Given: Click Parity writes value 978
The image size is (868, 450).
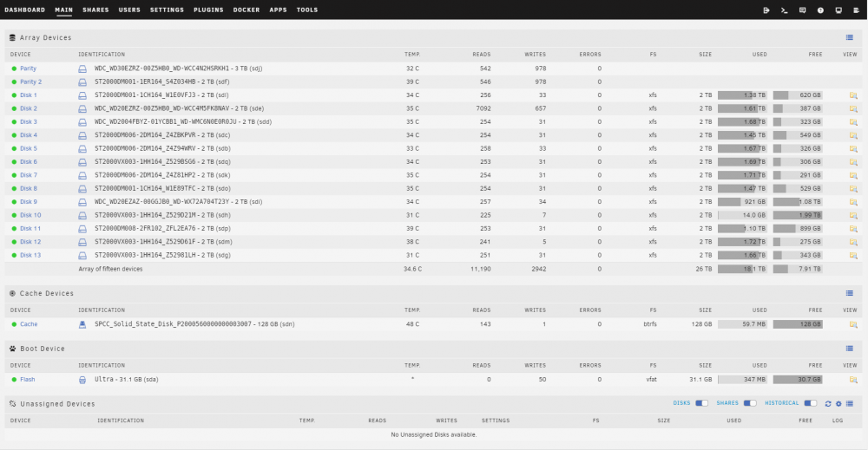Looking at the screenshot, I should [540, 68].
